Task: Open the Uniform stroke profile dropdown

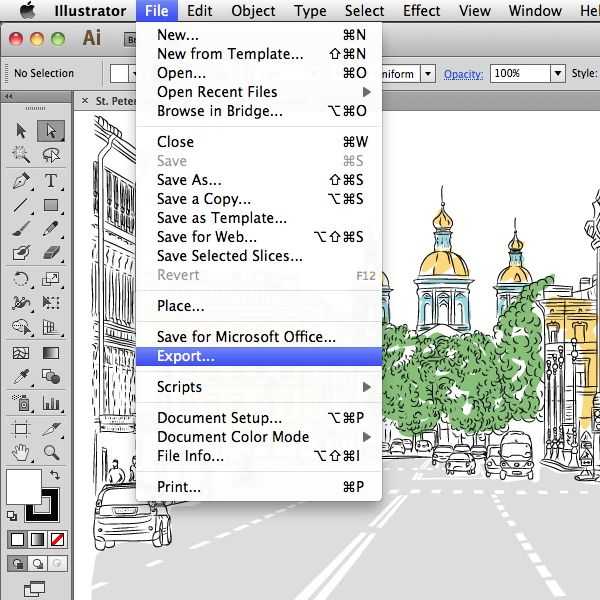Action: [x=428, y=73]
